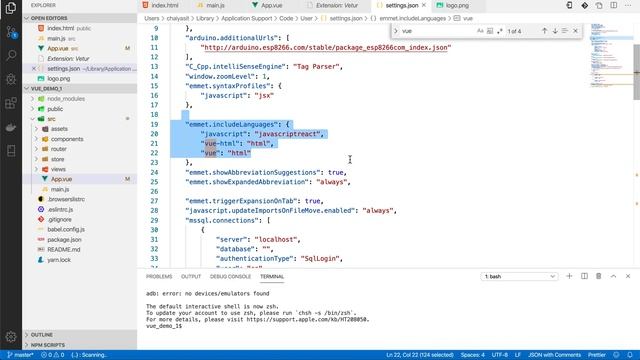Open the Explorer view in activity bar
Screen dimensions: 640x360
click(11, 8)
